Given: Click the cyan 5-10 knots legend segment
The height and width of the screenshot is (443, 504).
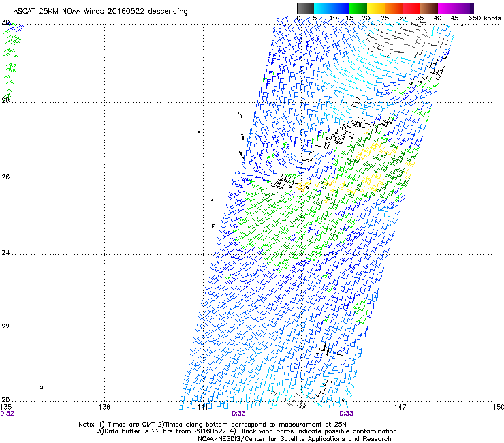Looking at the screenshot, I should coord(323,8).
